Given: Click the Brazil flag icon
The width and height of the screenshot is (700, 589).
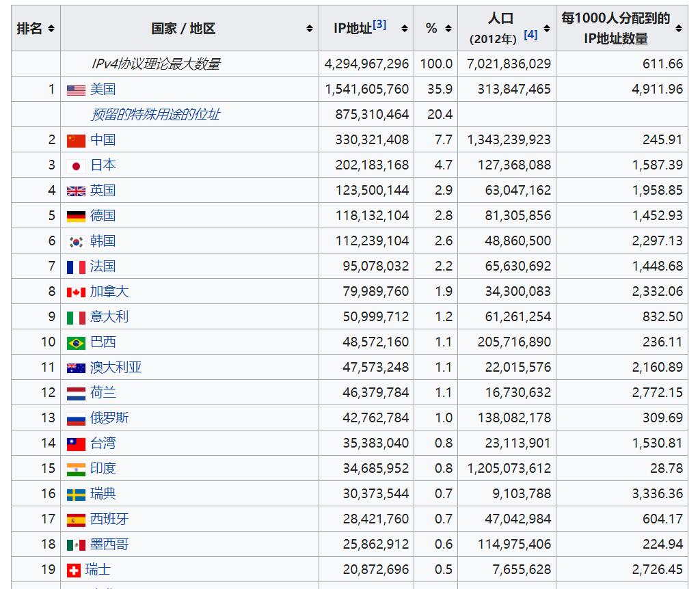Looking at the screenshot, I should click(x=76, y=343).
